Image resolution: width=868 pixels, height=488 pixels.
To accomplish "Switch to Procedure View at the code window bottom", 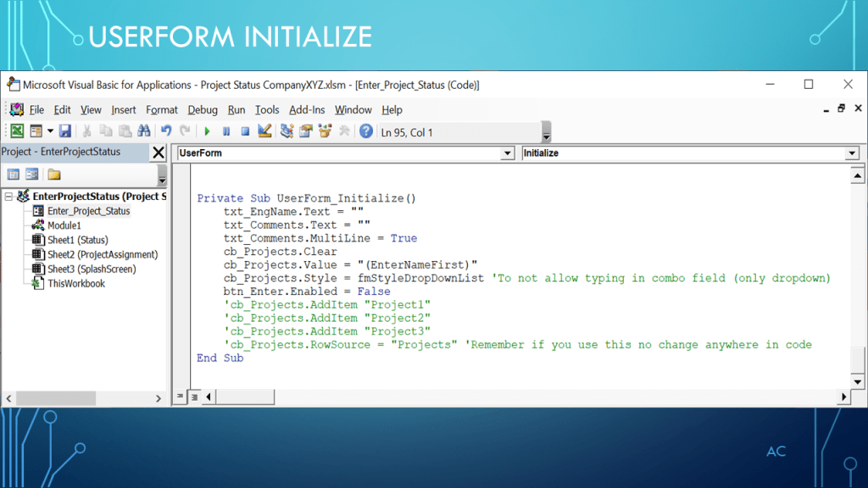I will [180, 396].
